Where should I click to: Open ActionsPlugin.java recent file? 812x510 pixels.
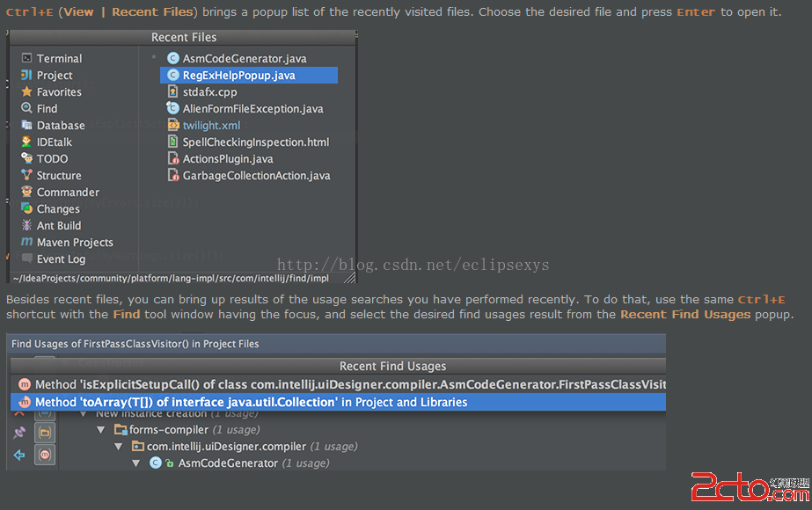coord(220,159)
